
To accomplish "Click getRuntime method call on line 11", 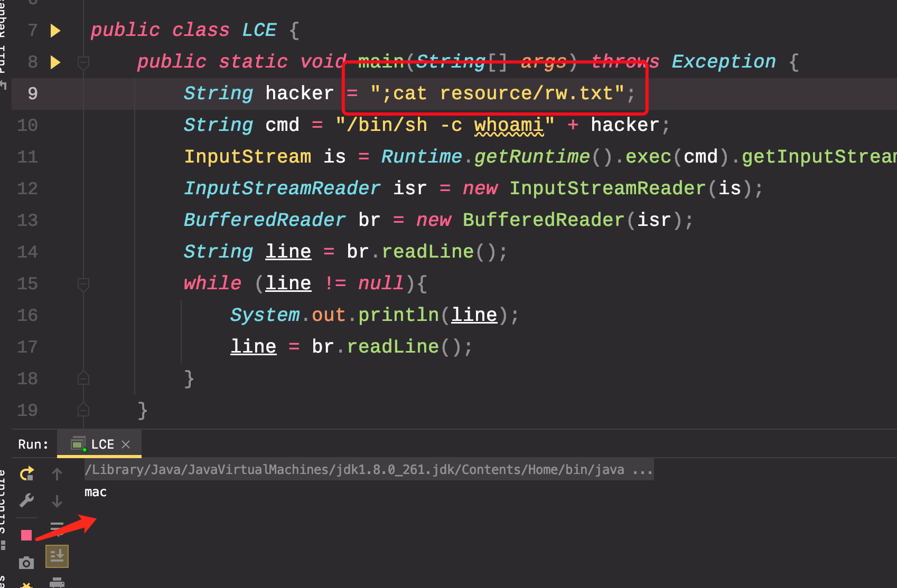I will coord(532,157).
